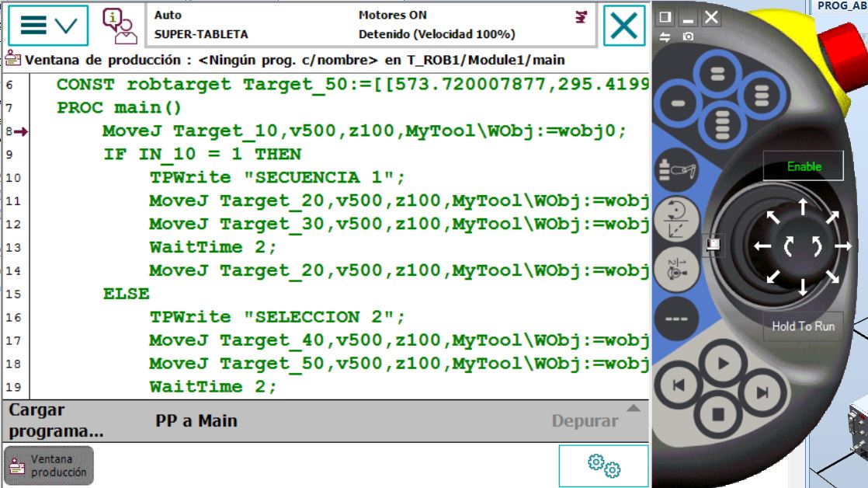Toggle the Enable device button
Image resolution: width=868 pixels, height=488 pixels.
pos(804,166)
